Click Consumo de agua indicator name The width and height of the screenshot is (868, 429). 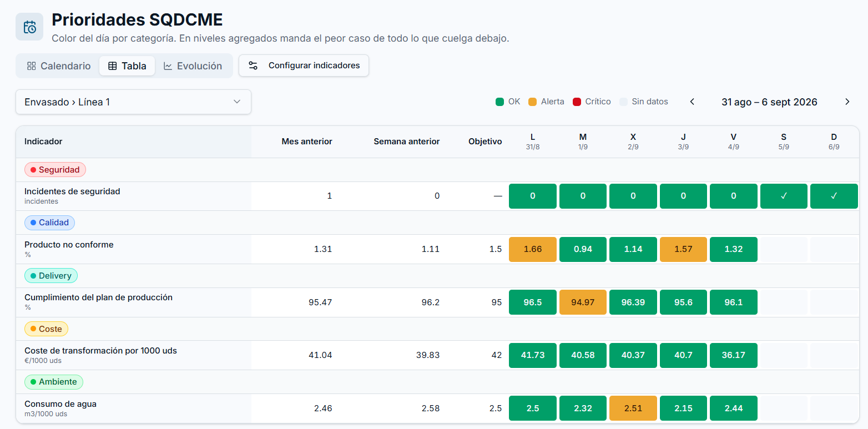(x=60, y=404)
